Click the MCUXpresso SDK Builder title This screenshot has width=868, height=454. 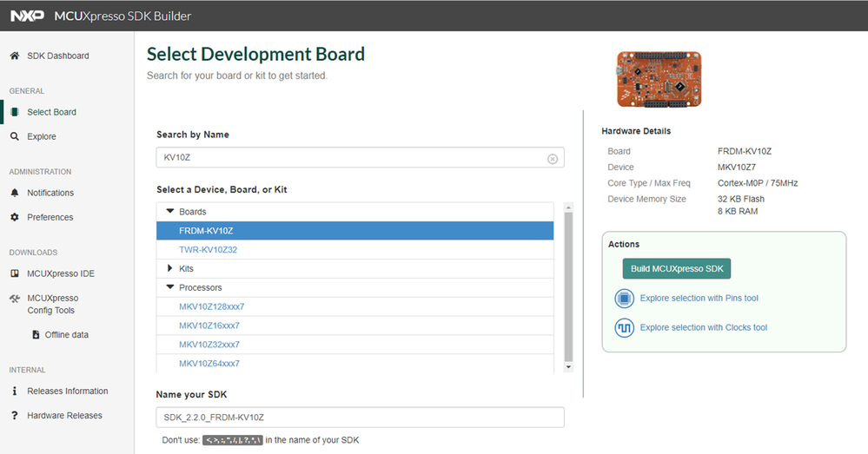click(123, 16)
